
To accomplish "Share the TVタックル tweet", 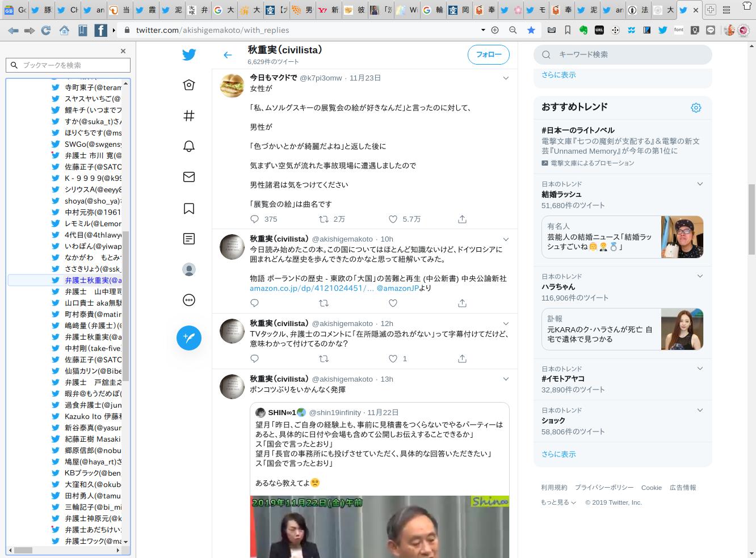I will click(x=462, y=358).
